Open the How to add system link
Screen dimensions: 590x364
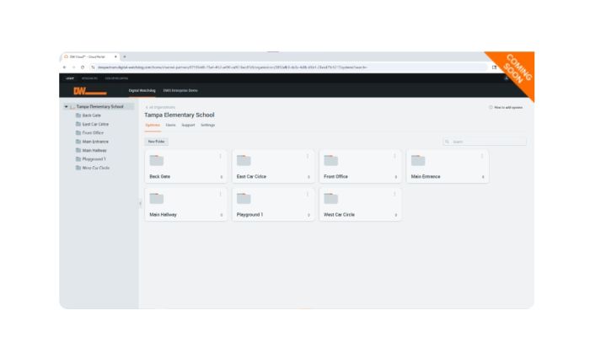pos(507,108)
